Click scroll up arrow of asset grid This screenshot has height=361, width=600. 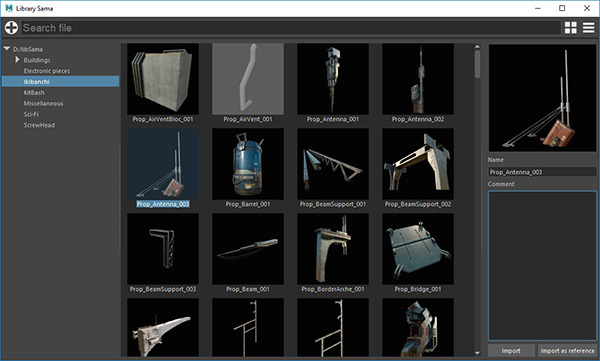pyautogui.click(x=477, y=47)
